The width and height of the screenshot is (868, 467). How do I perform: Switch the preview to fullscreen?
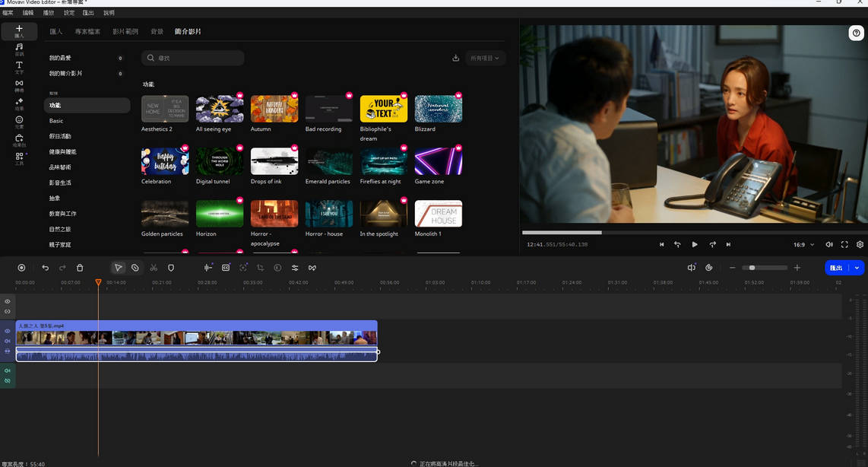tap(844, 244)
